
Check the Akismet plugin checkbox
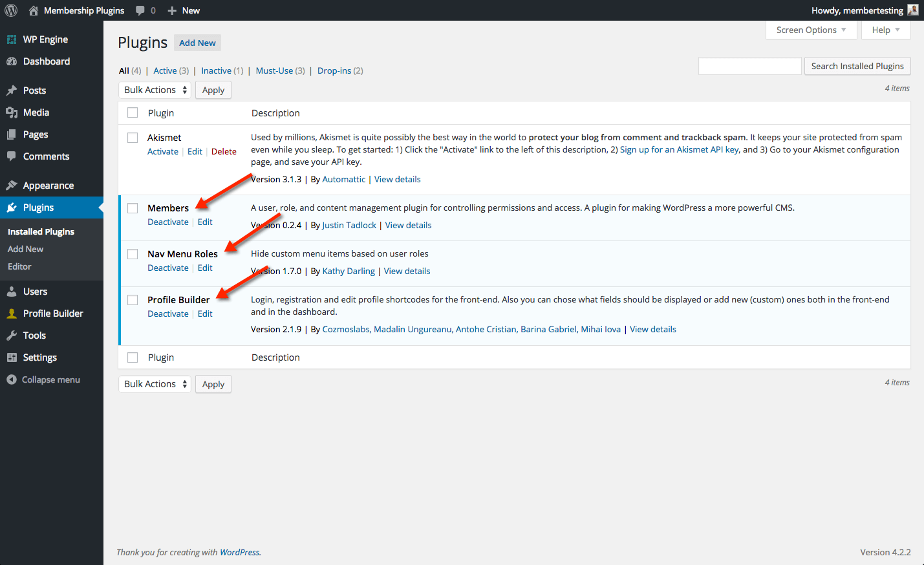[133, 138]
